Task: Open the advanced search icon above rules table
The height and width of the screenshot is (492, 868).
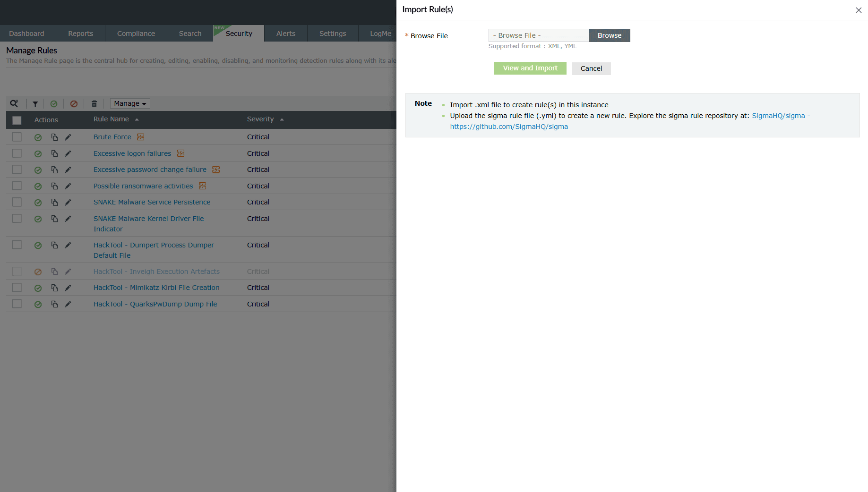Action: [x=14, y=103]
